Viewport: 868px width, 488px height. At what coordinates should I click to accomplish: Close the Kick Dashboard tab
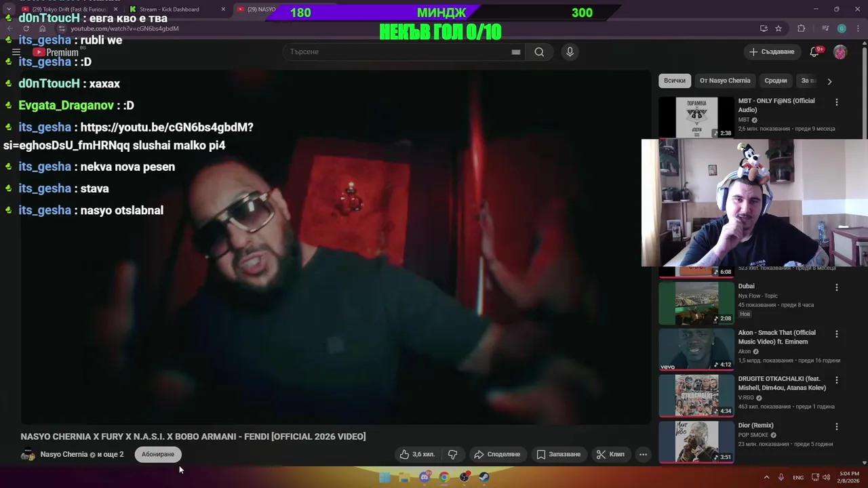[223, 9]
